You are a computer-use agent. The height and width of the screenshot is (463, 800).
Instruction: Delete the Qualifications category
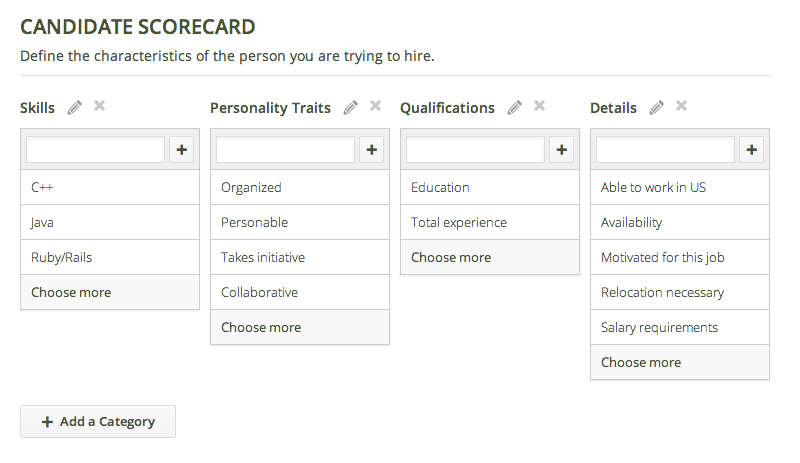click(x=539, y=106)
